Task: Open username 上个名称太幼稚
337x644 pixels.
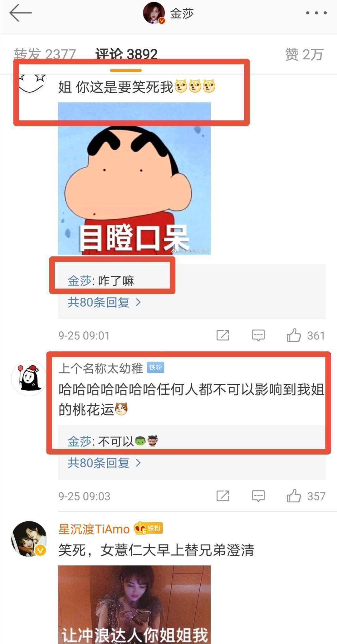Action: tap(100, 368)
